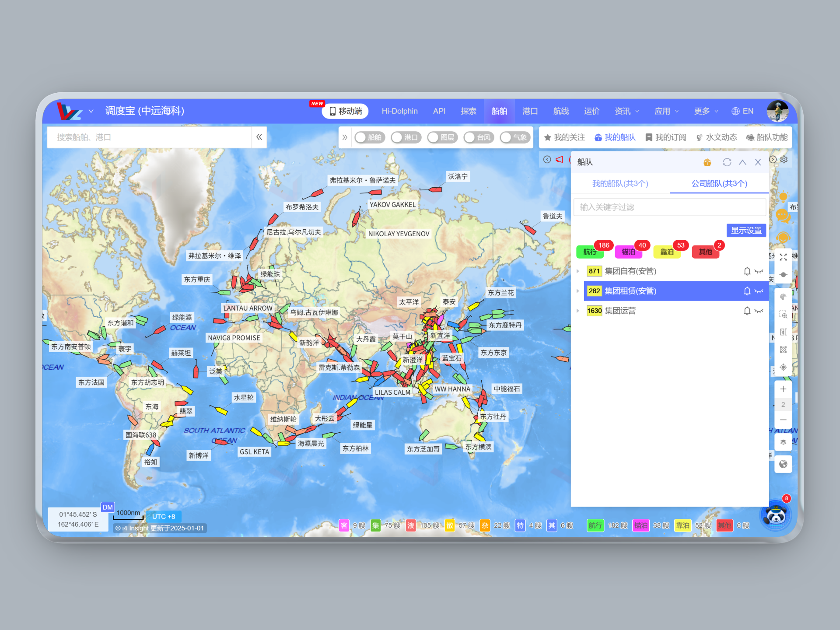Toggle the 船舶 switch on
The height and width of the screenshot is (630, 840).
369,137
